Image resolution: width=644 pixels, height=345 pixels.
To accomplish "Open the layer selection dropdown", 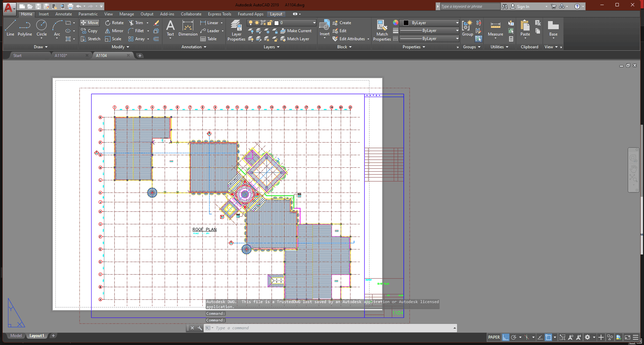I will pos(282,23).
